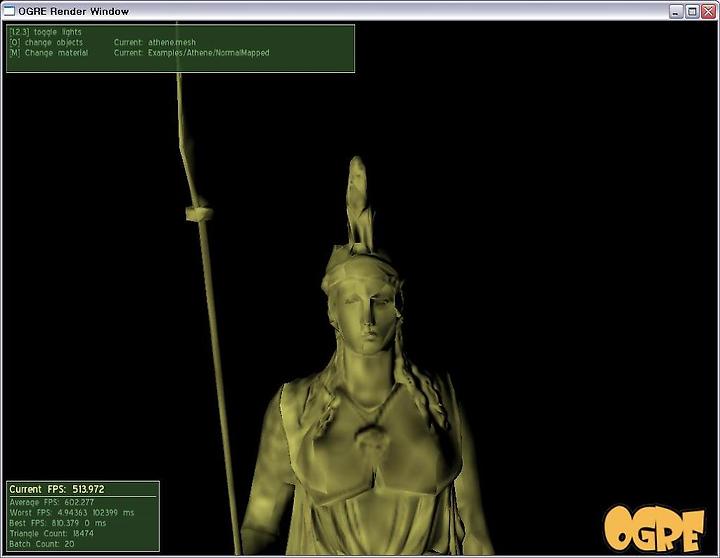720x558 pixels.
Task: Click the 'Batch Count: 20' line
Action: 42,544
